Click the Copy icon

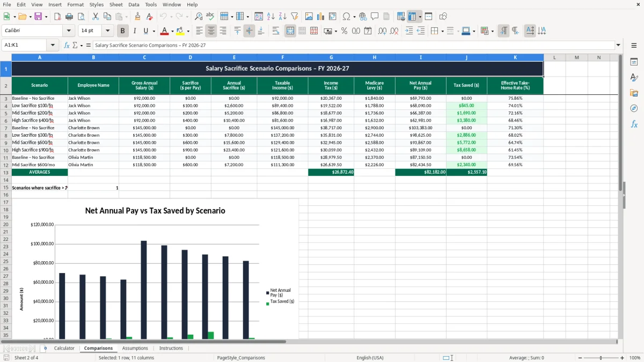[x=107, y=17]
